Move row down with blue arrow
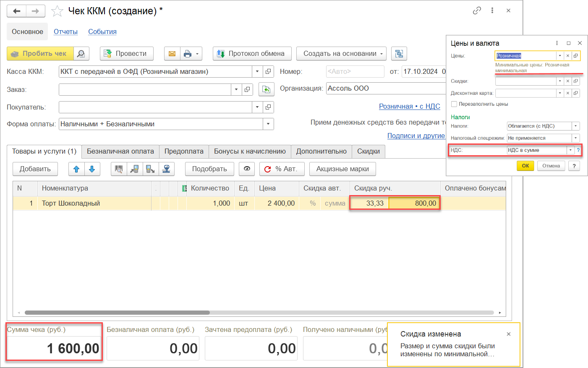 [x=92, y=169]
